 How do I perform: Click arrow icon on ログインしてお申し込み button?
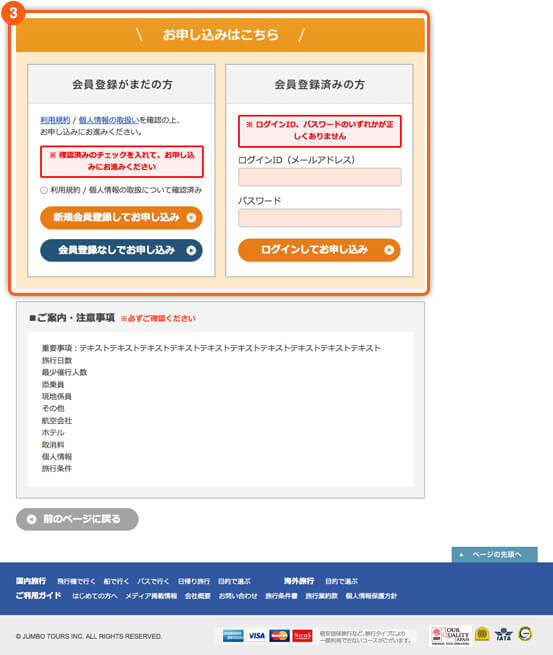[x=389, y=250]
